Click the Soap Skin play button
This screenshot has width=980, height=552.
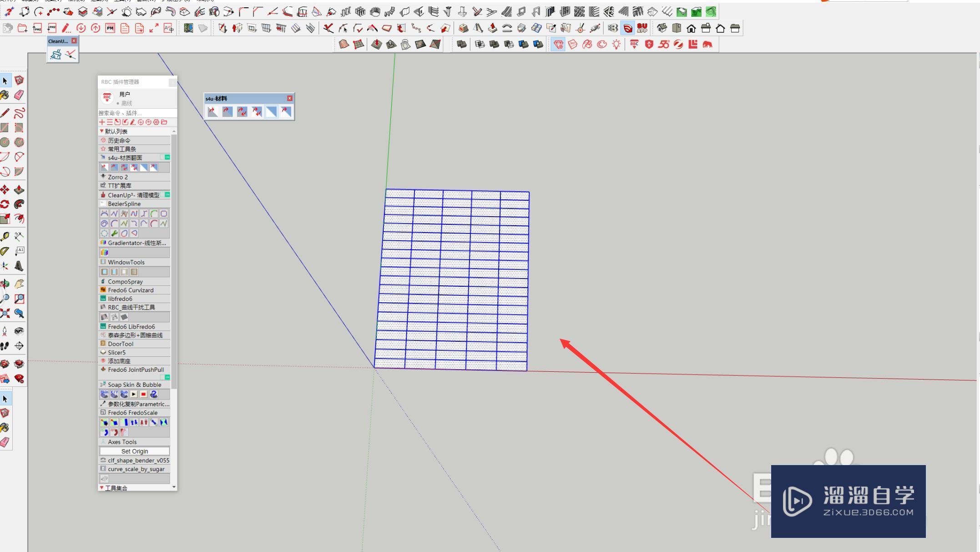click(x=134, y=394)
